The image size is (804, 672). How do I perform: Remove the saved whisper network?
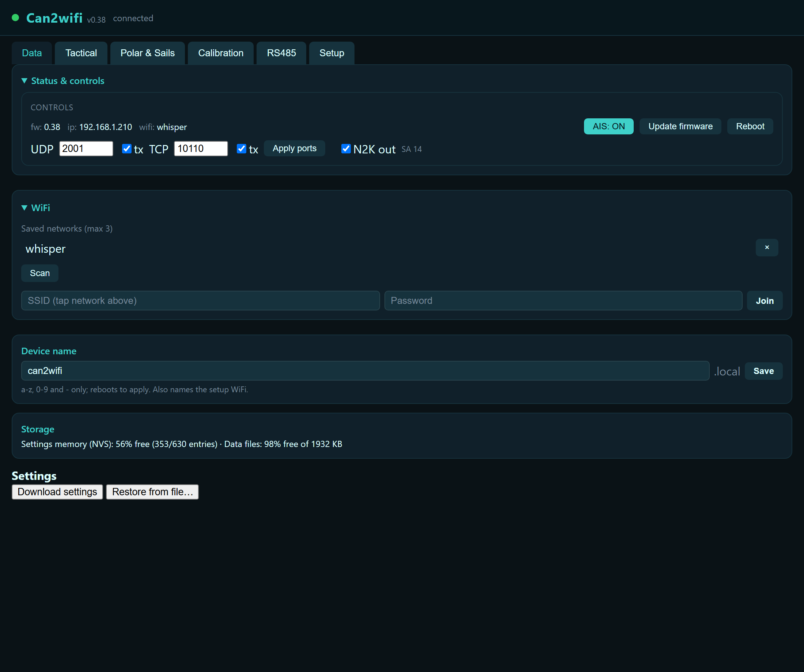(x=767, y=248)
